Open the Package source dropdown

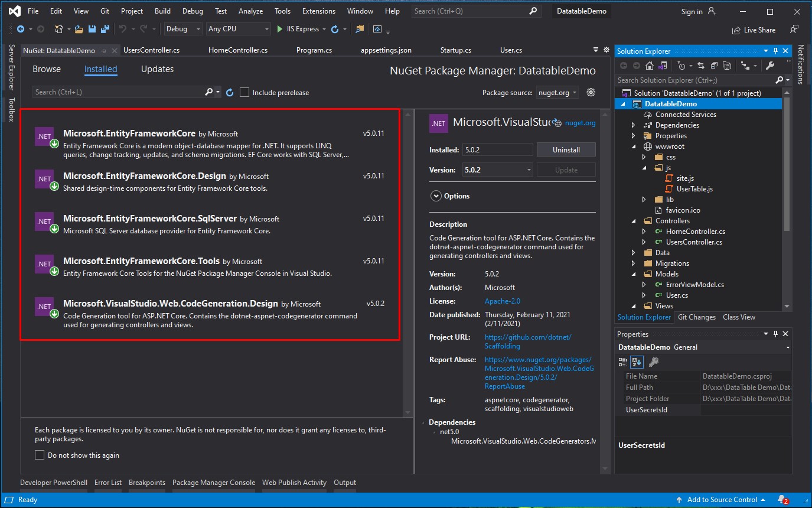(x=557, y=92)
